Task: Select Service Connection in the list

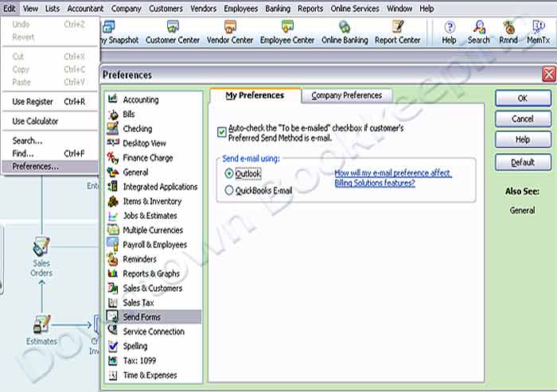Action: click(x=154, y=332)
